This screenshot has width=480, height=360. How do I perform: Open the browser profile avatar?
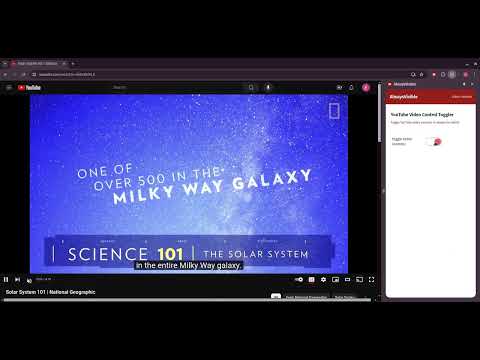[x=466, y=74]
